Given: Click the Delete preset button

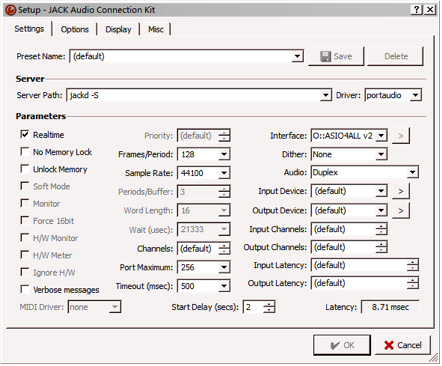Looking at the screenshot, I should [396, 56].
